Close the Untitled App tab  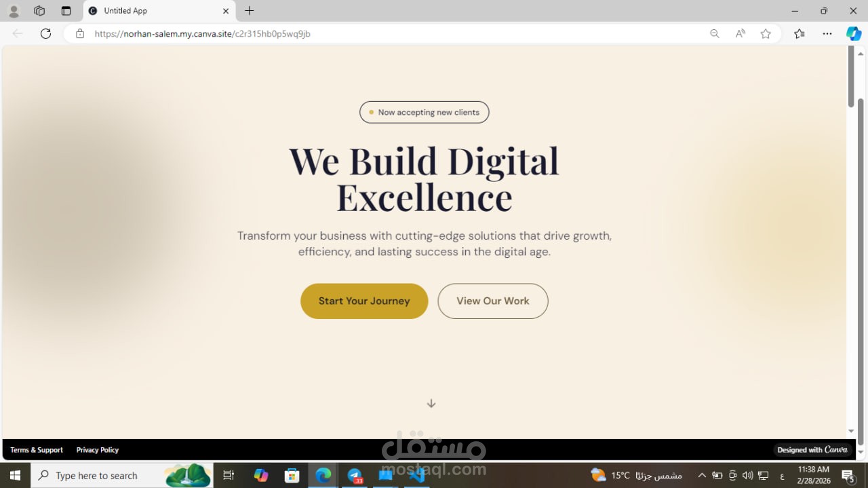click(226, 11)
